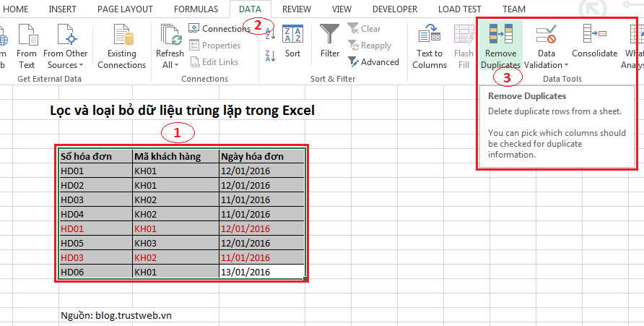The height and width of the screenshot is (326, 644).
Task: Select cell HD05
Action: point(95,243)
